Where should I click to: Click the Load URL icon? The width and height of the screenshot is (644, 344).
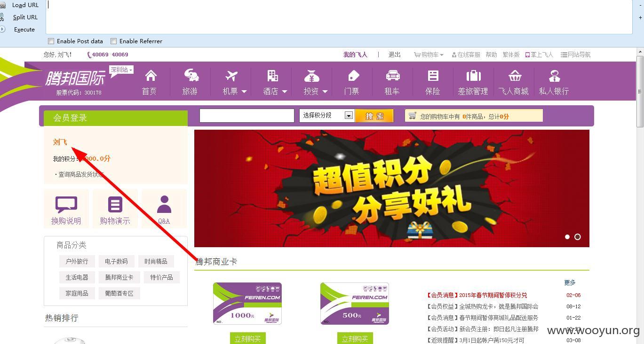pyautogui.click(x=2, y=5)
